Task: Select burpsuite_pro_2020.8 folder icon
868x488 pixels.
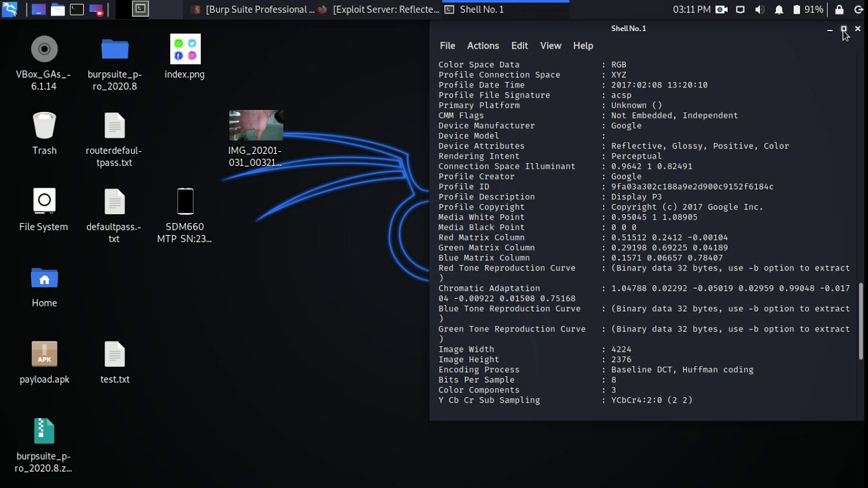Action: pyautogui.click(x=115, y=62)
